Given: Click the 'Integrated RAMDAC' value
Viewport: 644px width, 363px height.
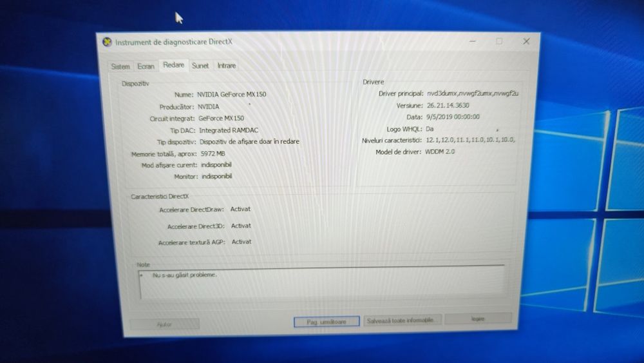Looking at the screenshot, I should point(229,130).
